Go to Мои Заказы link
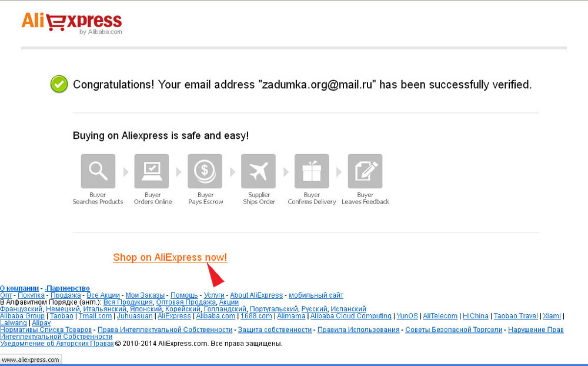The height and width of the screenshot is (366, 588). [x=145, y=295]
